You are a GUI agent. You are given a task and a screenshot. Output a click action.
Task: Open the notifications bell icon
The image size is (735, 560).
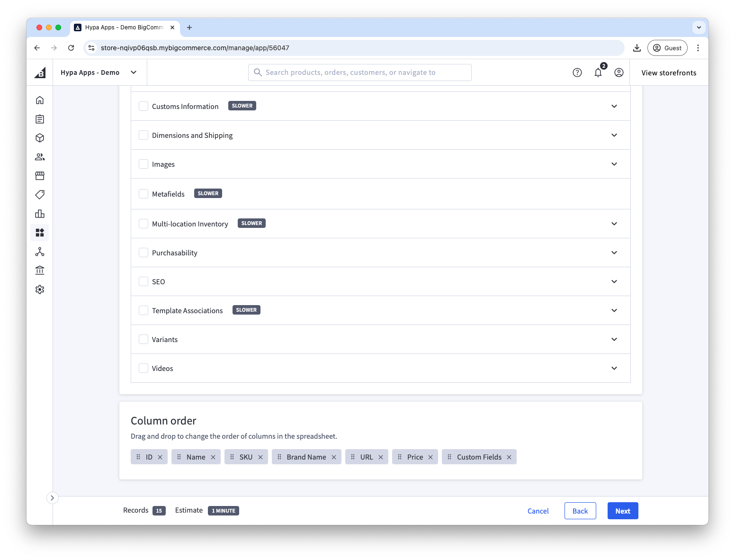click(x=598, y=72)
